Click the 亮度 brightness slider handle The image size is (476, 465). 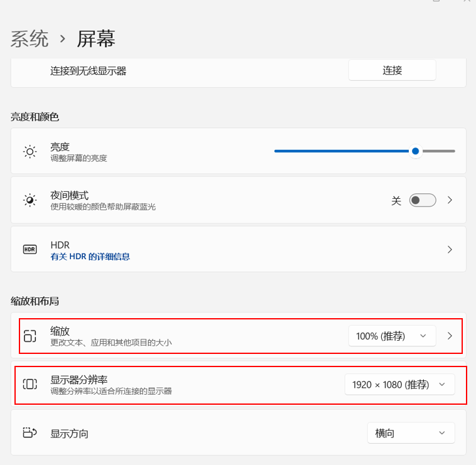point(415,151)
